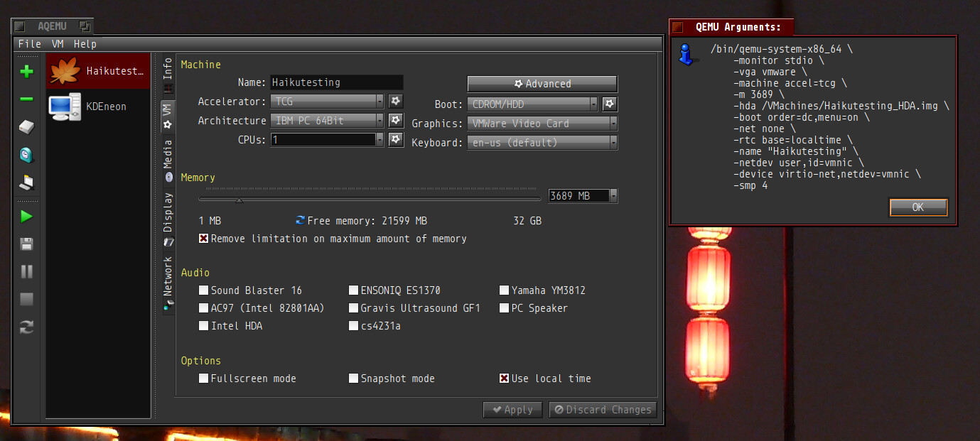The image size is (980, 441).
Task: Click the stop VM square icon
Action: [x=26, y=299]
